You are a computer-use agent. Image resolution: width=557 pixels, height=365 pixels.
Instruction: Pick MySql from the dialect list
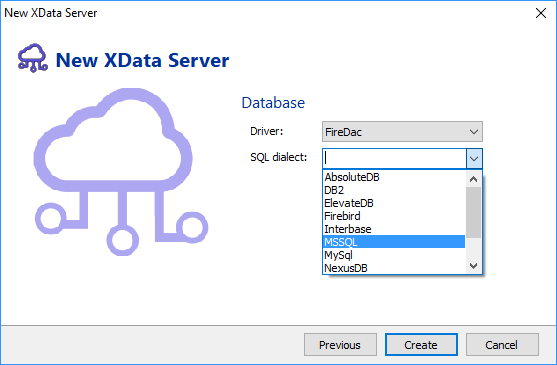coord(394,255)
